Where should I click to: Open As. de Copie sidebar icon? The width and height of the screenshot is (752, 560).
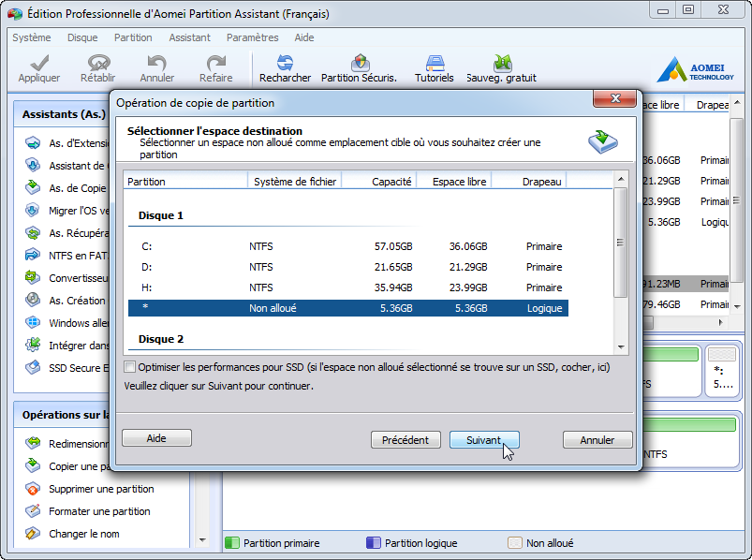pos(33,187)
